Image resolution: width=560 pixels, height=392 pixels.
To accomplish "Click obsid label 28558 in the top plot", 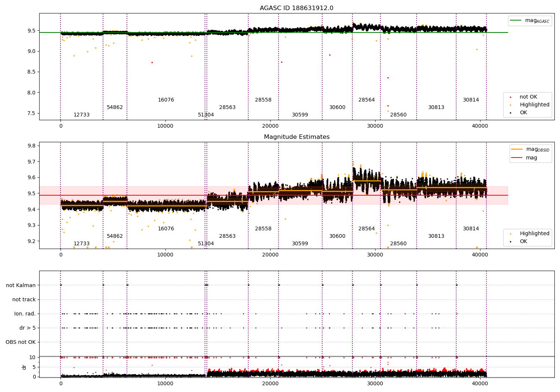I will click(x=263, y=100).
